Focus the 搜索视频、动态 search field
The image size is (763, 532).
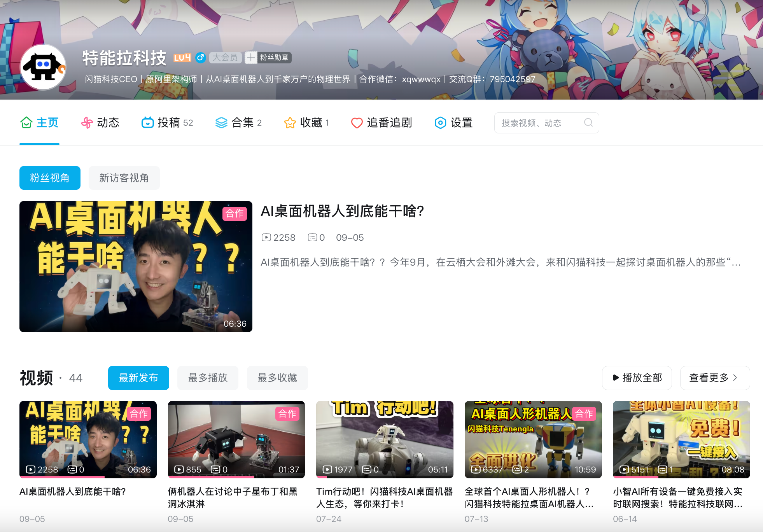[x=546, y=123]
